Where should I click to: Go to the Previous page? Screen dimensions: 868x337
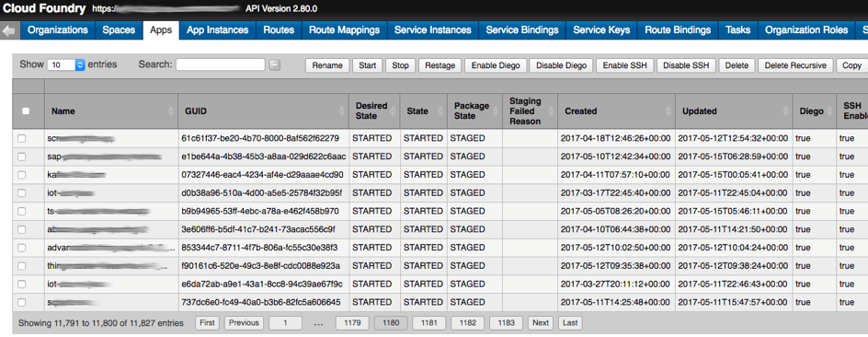pos(244,322)
